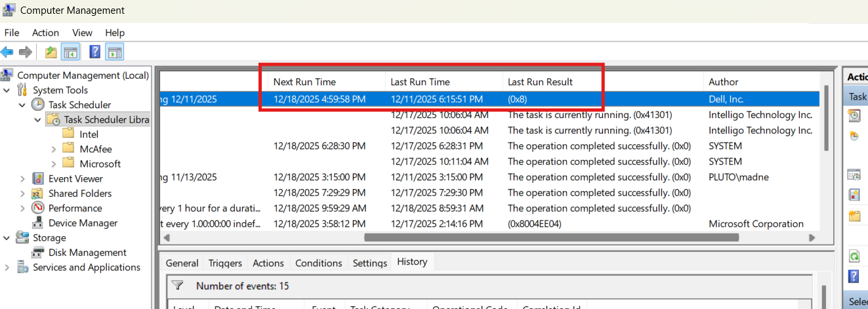
Task: Switch to the Settings tab
Action: point(369,263)
